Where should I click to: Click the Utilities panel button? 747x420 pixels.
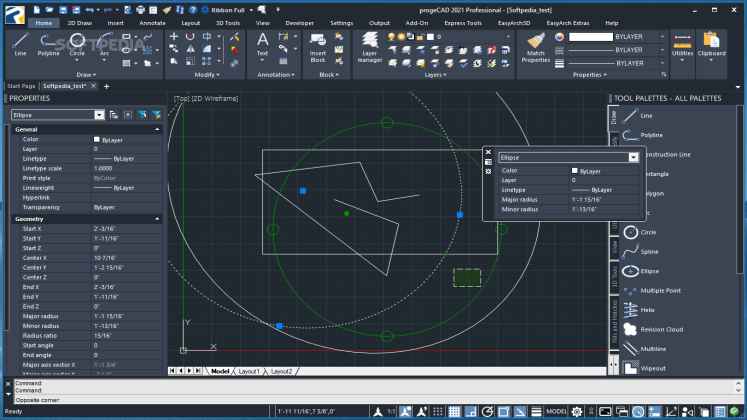tap(683, 46)
